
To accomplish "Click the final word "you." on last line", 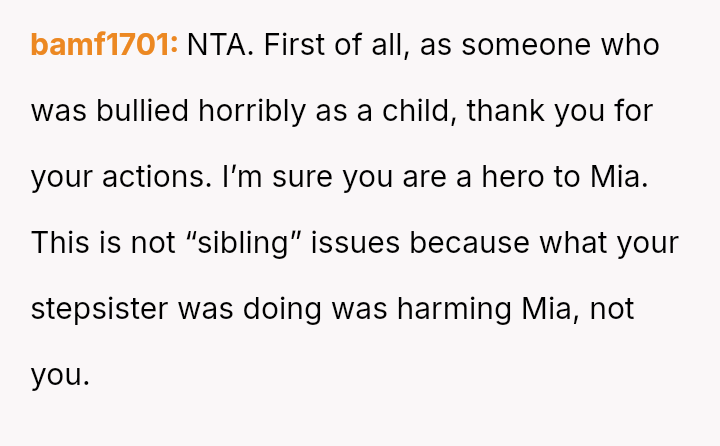I will click(x=60, y=375).
